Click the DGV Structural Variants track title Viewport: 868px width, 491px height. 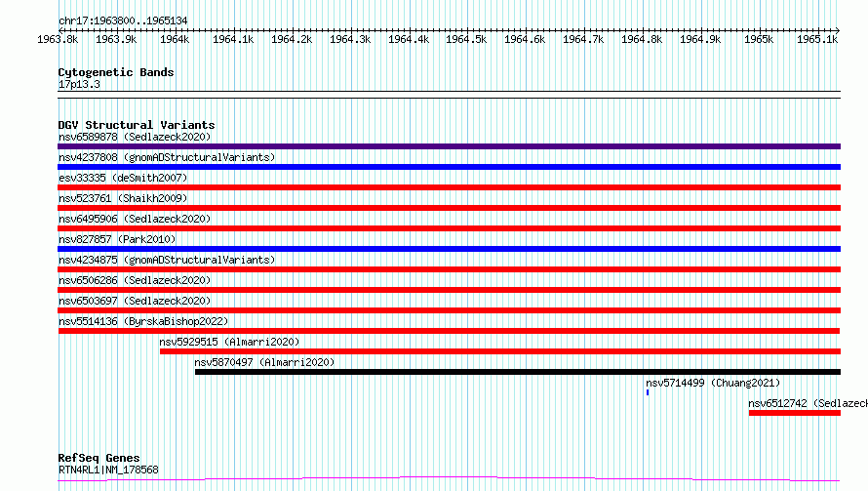pos(137,125)
